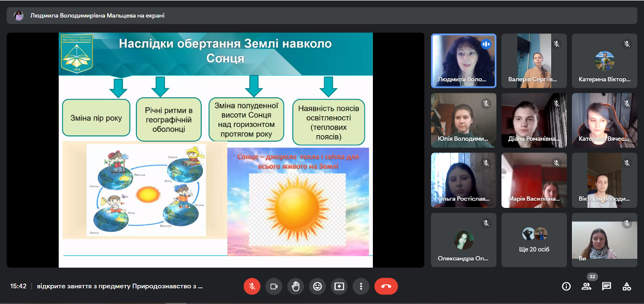
Task: Open meeting details info icon
Action: point(566,286)
